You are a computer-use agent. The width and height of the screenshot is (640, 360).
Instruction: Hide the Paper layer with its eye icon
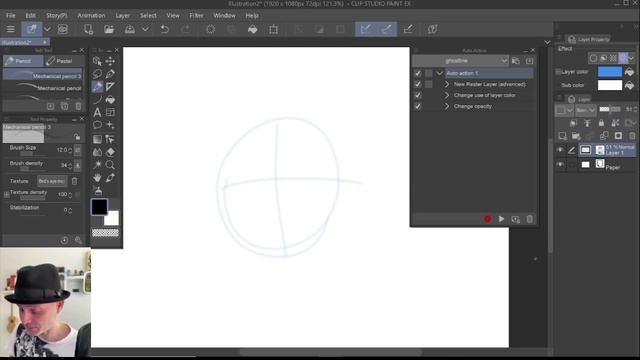click(x=560, y=164)
